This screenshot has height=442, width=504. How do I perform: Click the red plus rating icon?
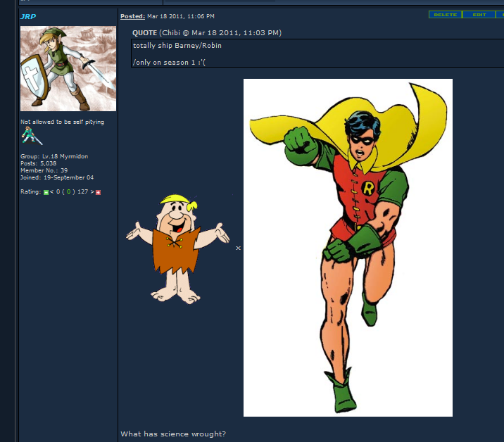[99, 192]
